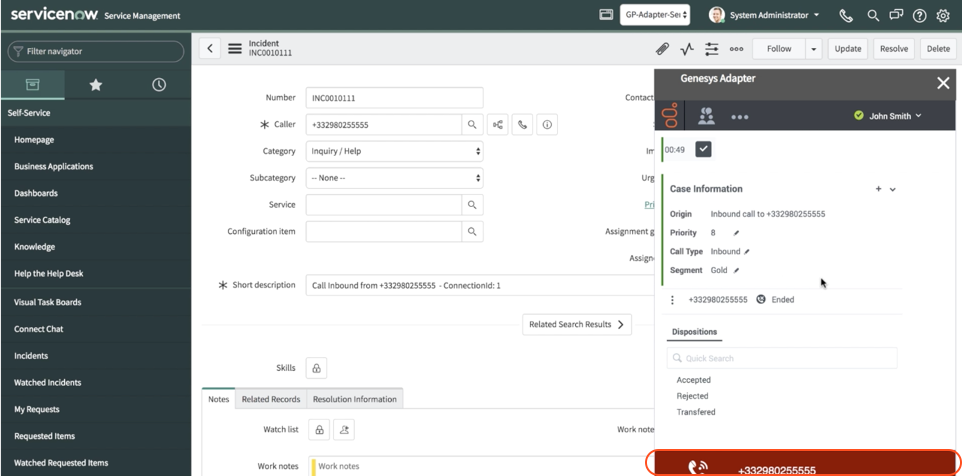The width and height of the screenshot is (962, 476).
Task: Open the phone icon in the top banner
Action: click(846, 15)
